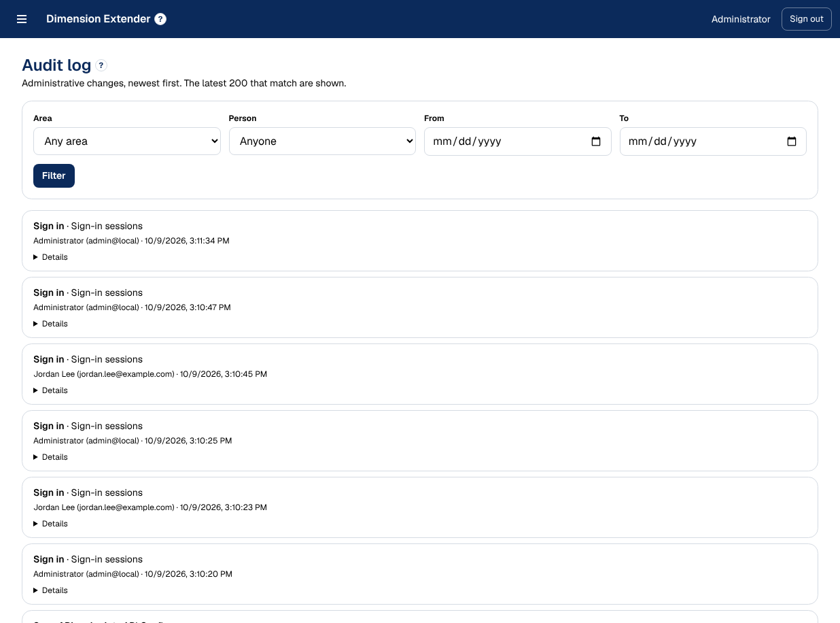Screen dimensions: 840x623
Task: Open calendar picker in To date field
Action: click(x=792, y=141)
